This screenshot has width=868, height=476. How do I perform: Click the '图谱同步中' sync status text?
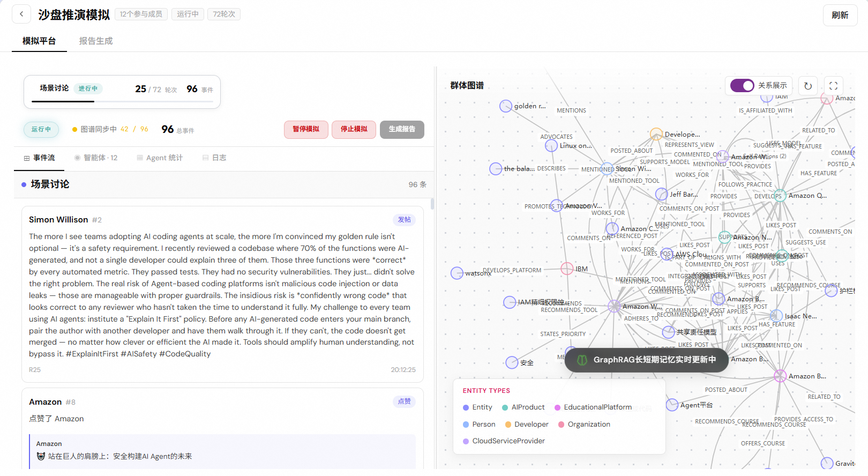click(99, 129)
